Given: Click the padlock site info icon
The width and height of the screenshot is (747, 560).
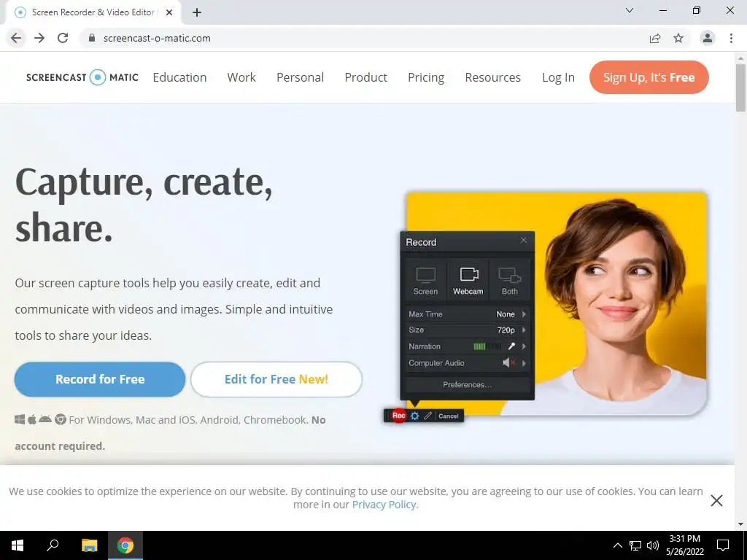Looking at the screenshot, I should point(92,38).
